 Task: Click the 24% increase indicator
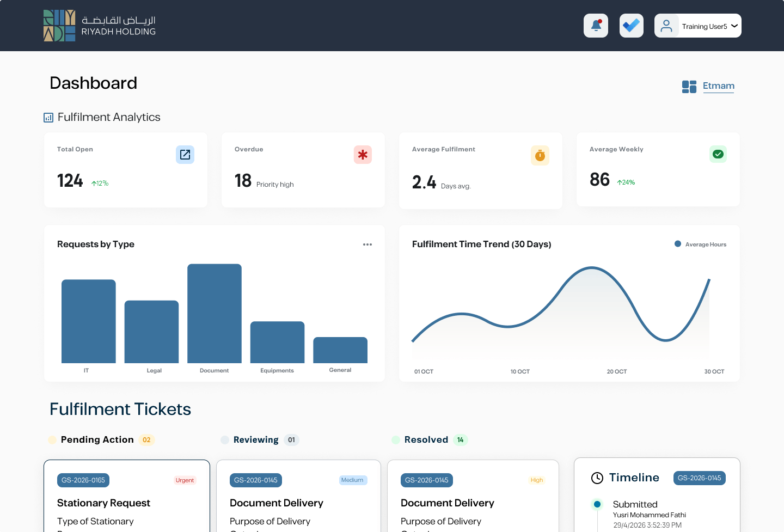pos(626,182)
